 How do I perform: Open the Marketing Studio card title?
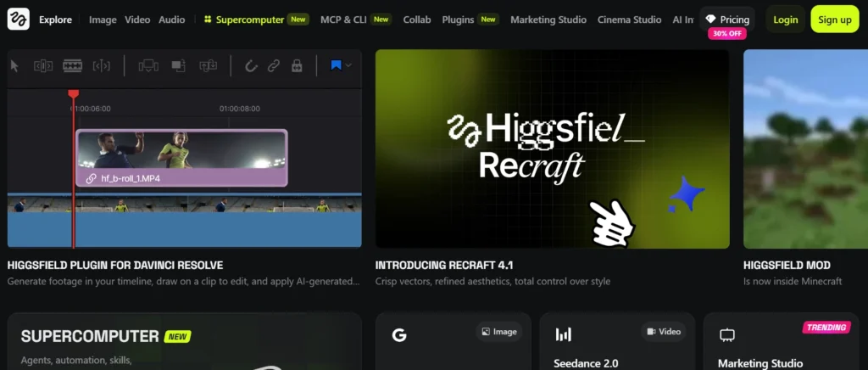pos(760,364)
